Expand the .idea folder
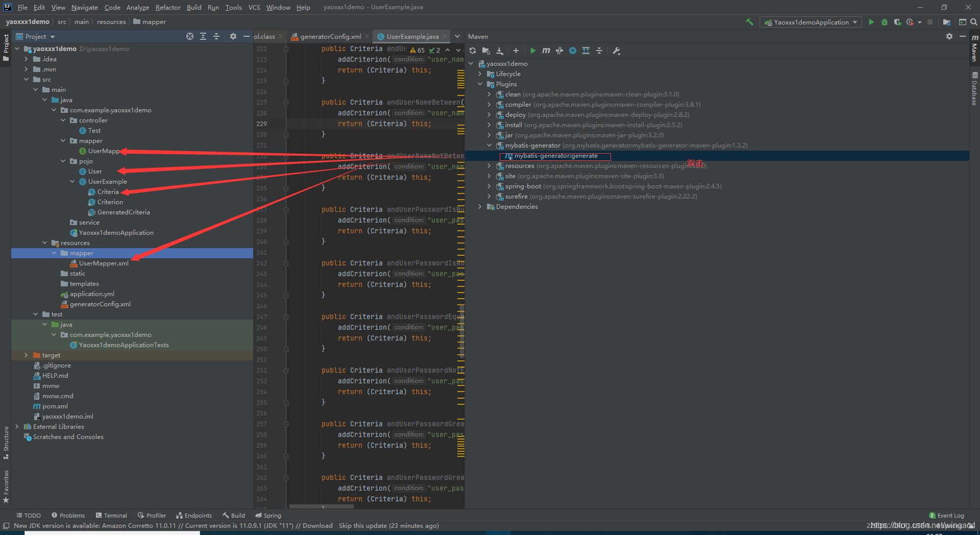This screenshot has width=980, height=535. point(26,59)
